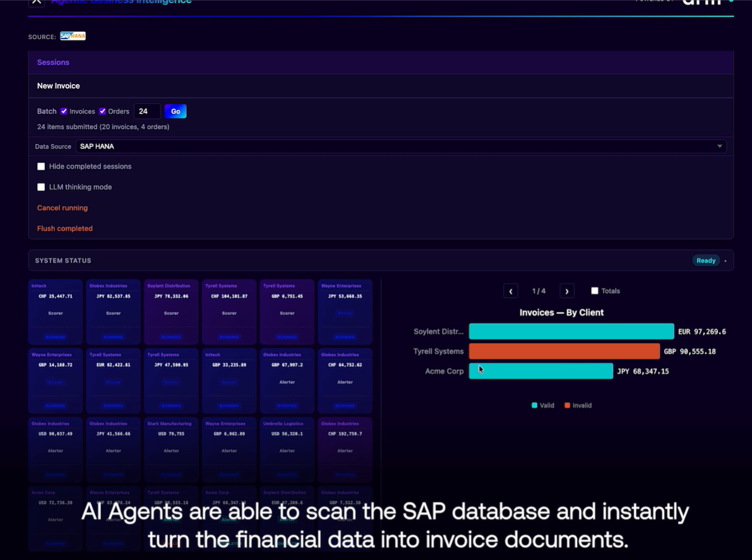
Task: Click the batch count field showing 24
Action: (x=146, y=111)
